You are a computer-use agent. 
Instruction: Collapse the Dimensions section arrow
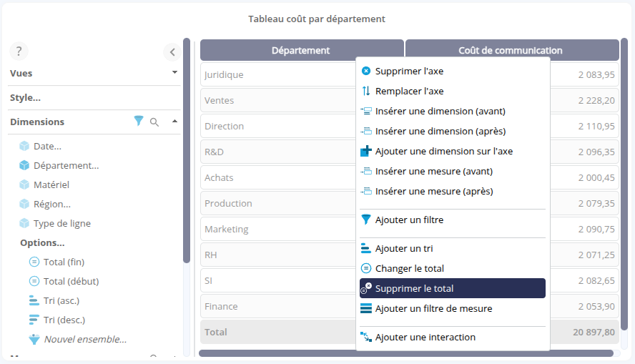(174, 122)
